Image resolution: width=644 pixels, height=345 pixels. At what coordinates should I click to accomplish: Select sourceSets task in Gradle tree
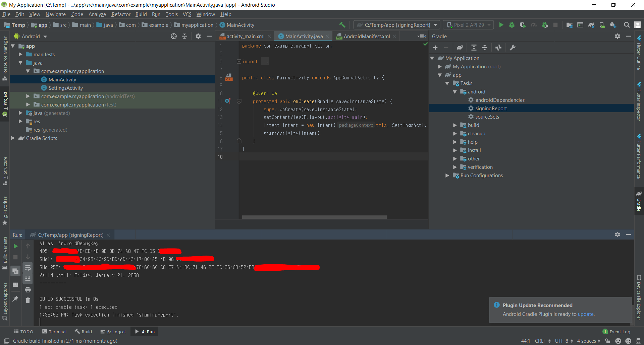click(x=487, y=117)
